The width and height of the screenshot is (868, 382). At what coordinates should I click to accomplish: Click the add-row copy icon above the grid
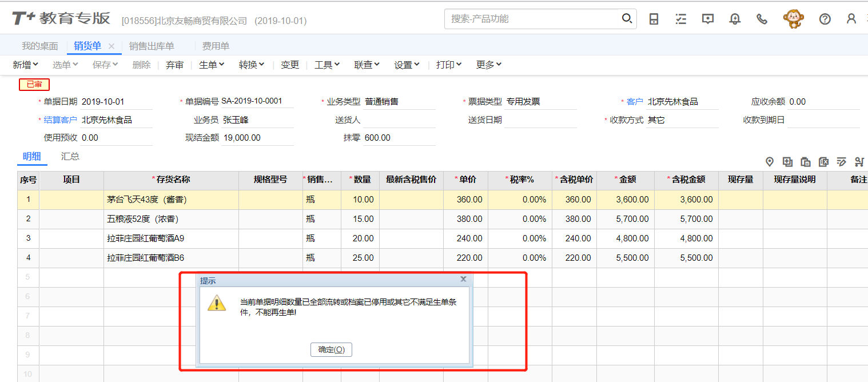pos(787,162)
